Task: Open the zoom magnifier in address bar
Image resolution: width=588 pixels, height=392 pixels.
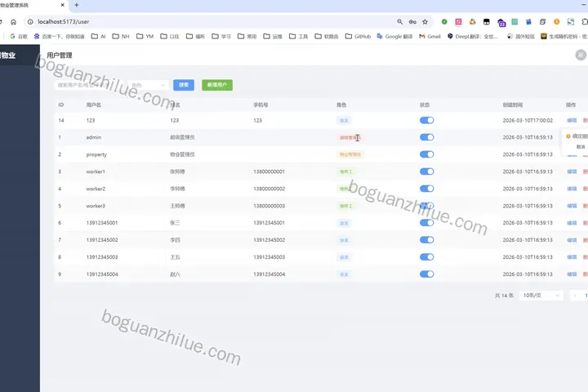Action: 399,22
